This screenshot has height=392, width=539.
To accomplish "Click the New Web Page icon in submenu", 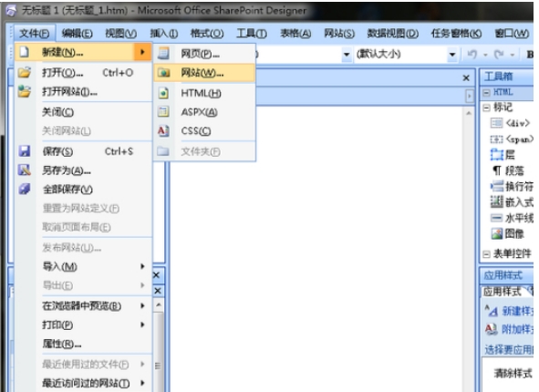I will (163, 53).
